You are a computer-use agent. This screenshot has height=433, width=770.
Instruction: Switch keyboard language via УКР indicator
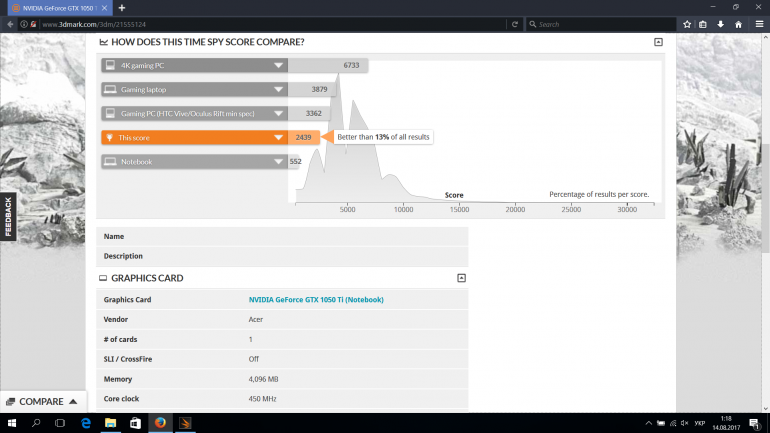pyautogui.click(x=700, y=423)
